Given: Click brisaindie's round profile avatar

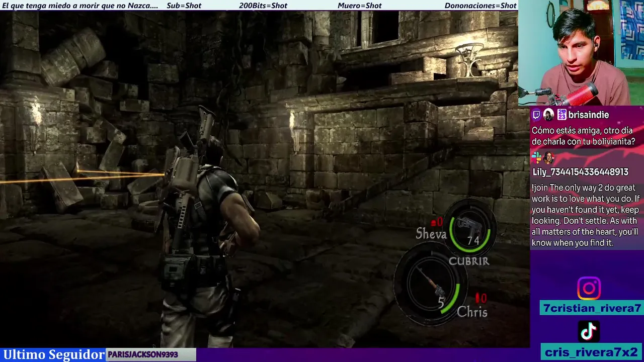Looking at the screenshot, I should (549, 115).
